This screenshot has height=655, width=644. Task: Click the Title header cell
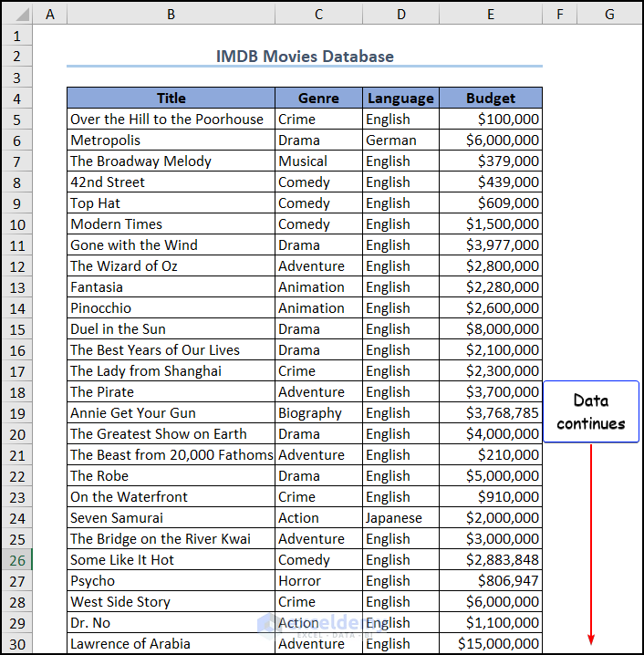point(171,99)
